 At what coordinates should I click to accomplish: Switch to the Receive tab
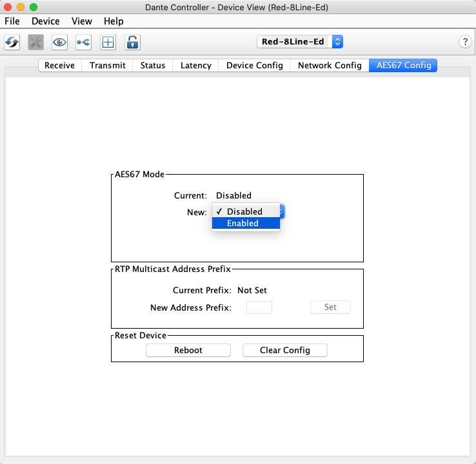(59, 65)
